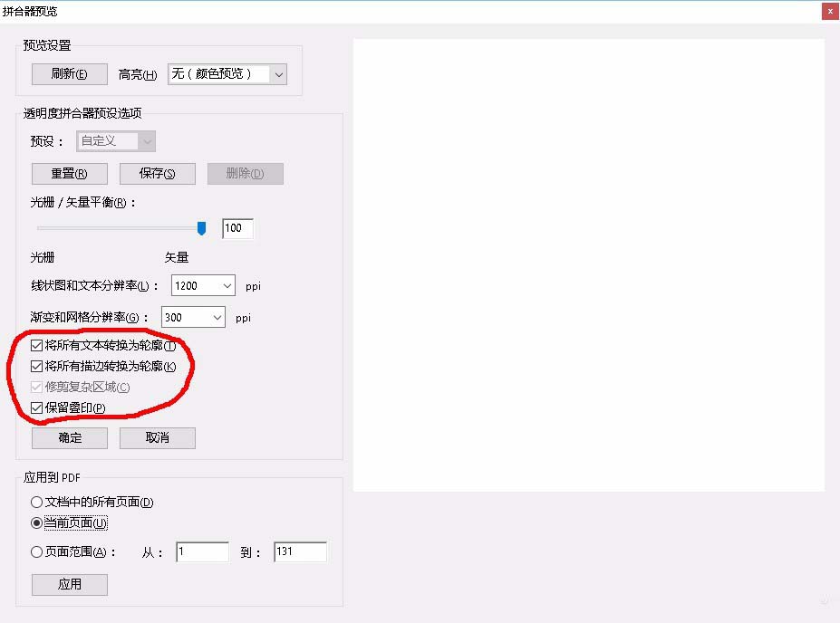Viewport: 840px width, 623px height.
Task: Open the 高亮 highlight dropdown
Action: click(x=227, y=74)
